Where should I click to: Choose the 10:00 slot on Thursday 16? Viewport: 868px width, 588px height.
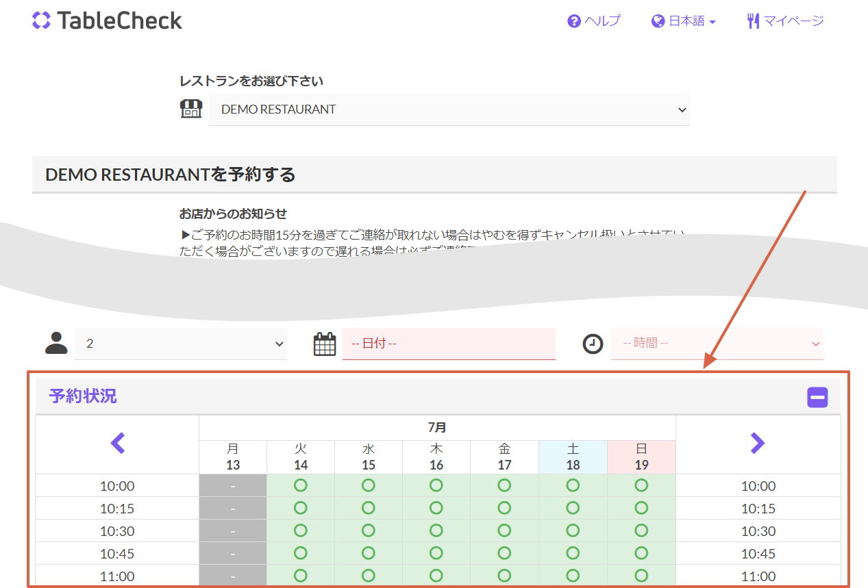coord(436,485)
